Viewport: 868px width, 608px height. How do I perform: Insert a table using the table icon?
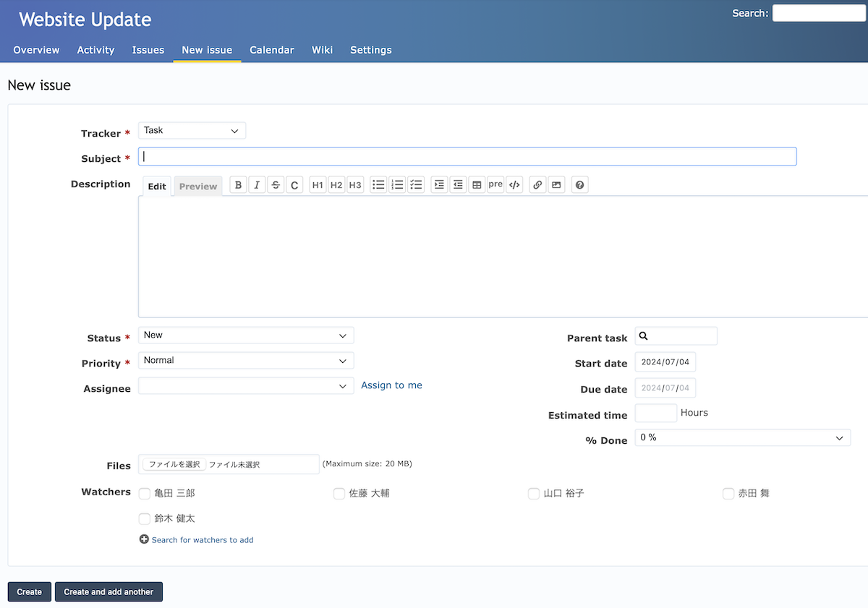pyautogui.click(x=477, y=184)
